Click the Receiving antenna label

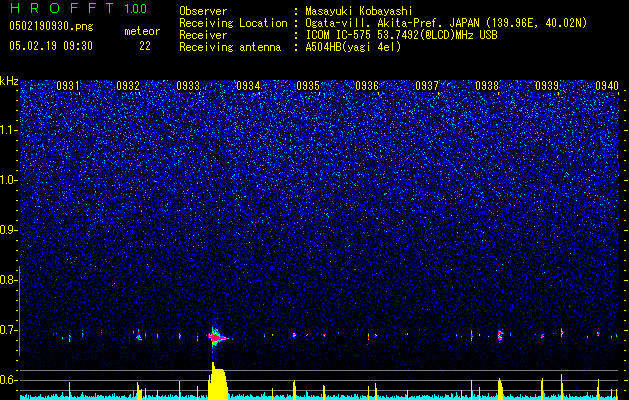tap(230, 47)
